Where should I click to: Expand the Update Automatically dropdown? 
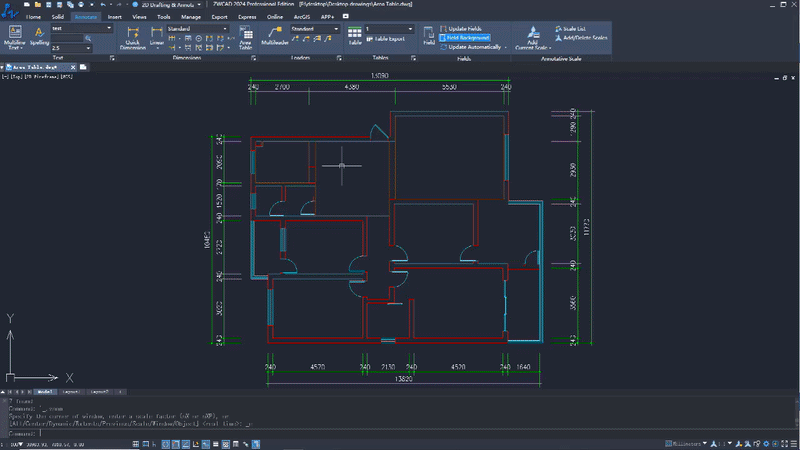[506, 47]
